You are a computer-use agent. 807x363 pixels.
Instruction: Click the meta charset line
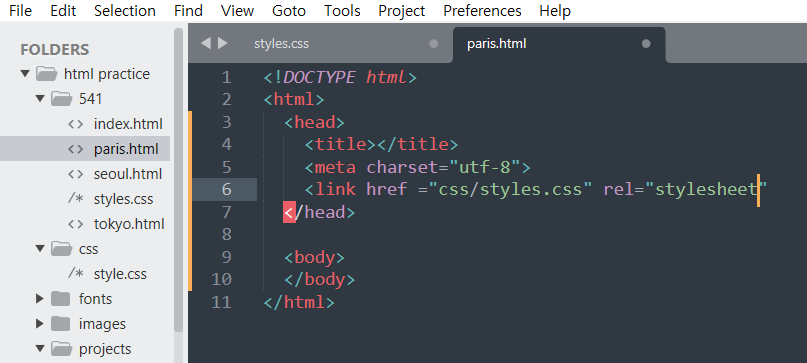[417, 167]
